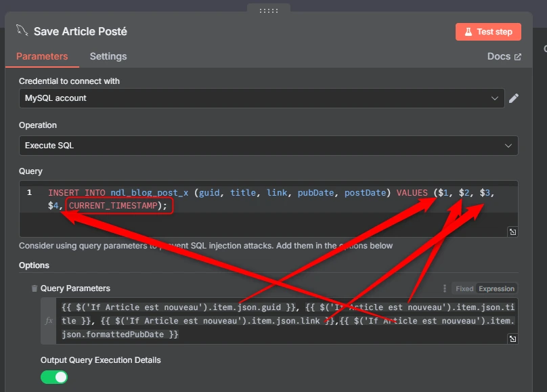Toggle Output Query Execution Details switch
Image resolution: width=547 pixels, height=392 pixels.
[54, 377]
